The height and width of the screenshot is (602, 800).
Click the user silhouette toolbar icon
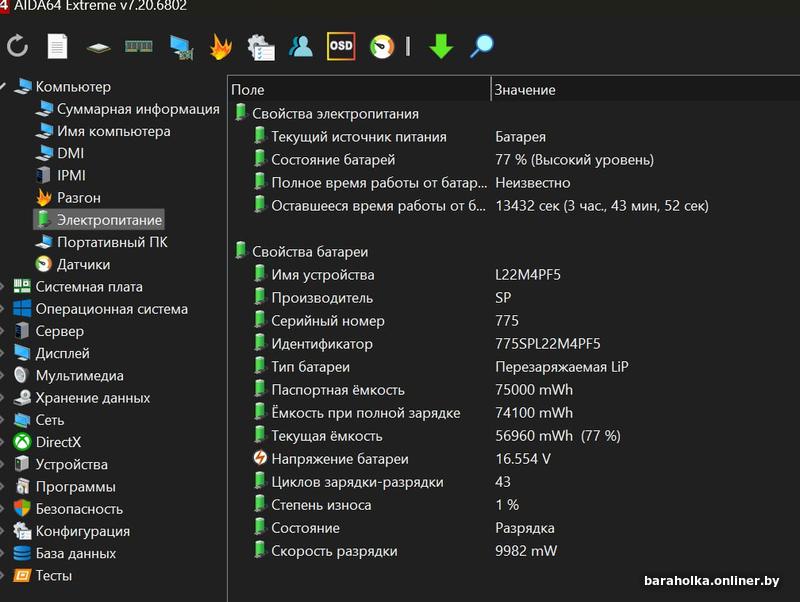click(301, 46)
